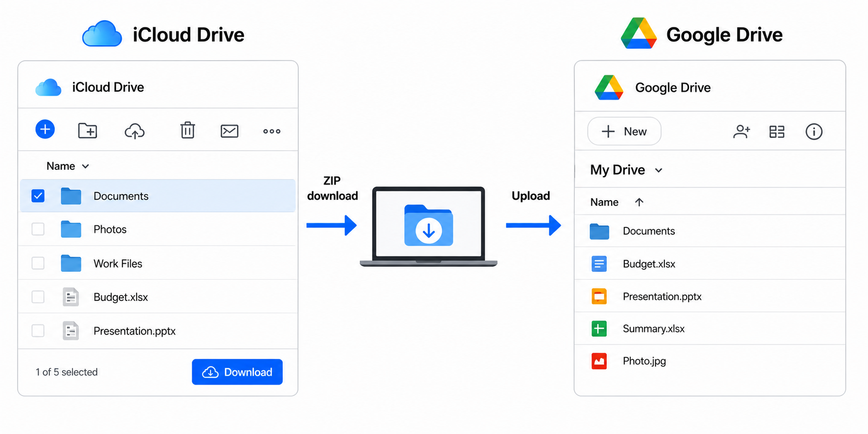Expand the My Drive dropdown chevron
The width and height of the screenshot is (868, 434).
pos(659,170)
